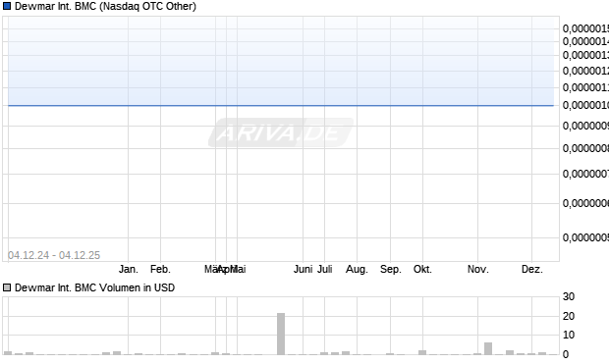
Task: Select the Dewmar Int. BMC Volumen in USD label
Action: [x=94, y=287]
